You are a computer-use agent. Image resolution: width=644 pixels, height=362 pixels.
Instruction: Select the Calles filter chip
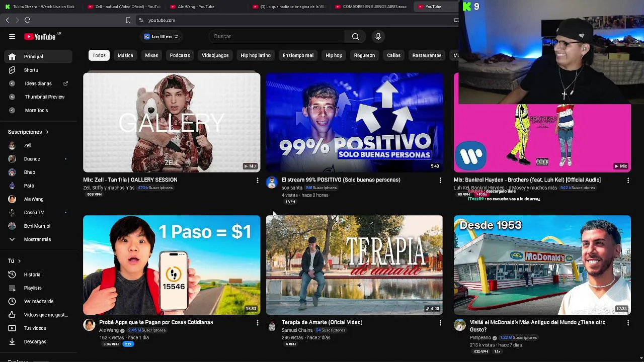click(x=393, y=55)
